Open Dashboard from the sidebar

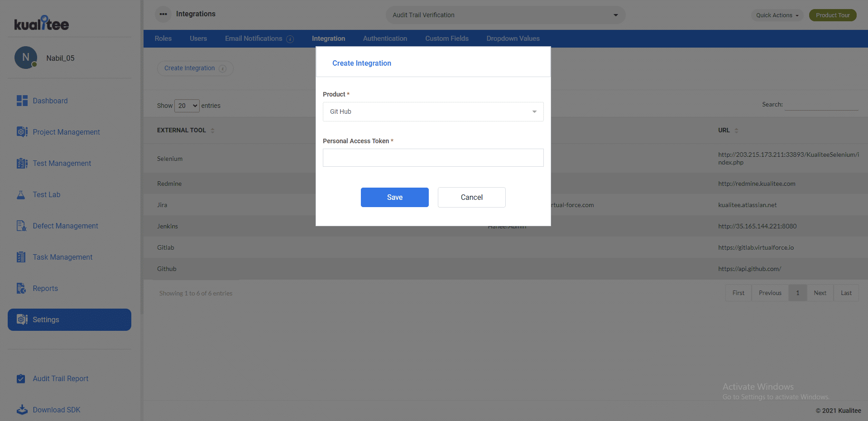tap(50, 101)
